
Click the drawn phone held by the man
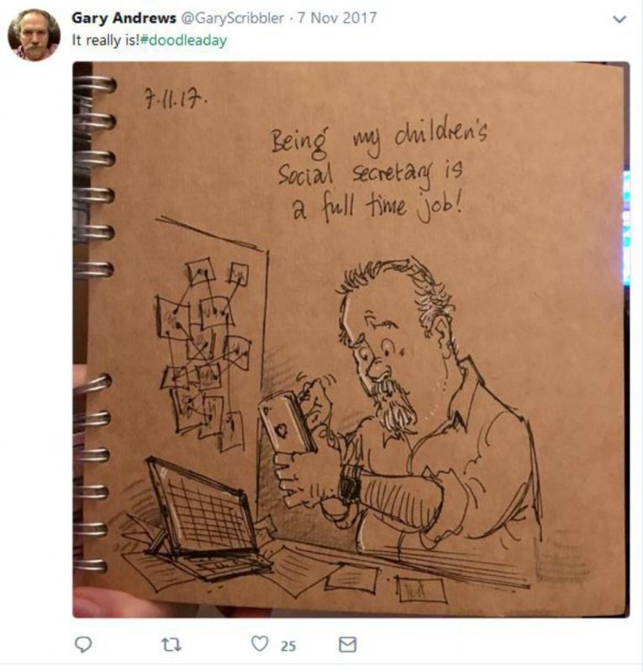[x=287, y=423]
